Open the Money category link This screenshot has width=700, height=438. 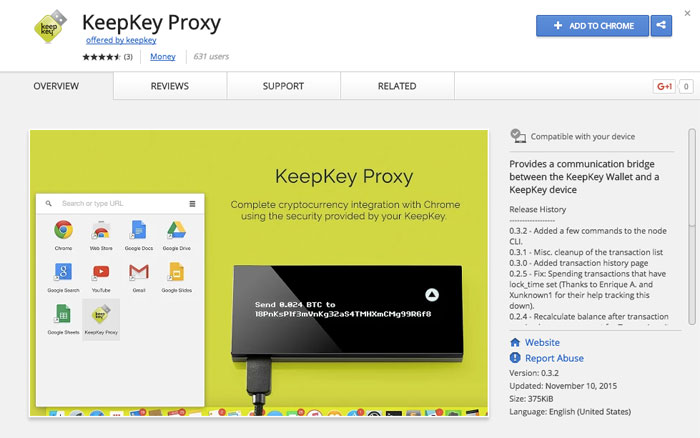162,57
